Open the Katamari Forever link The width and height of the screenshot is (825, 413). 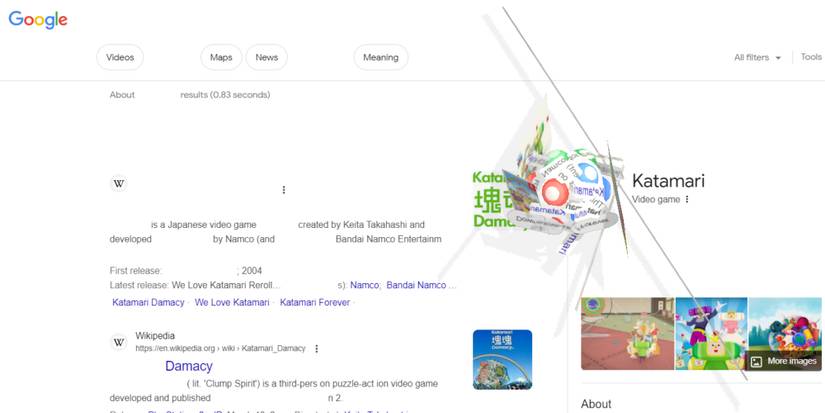pyautogui.click(x=315, y=302)
